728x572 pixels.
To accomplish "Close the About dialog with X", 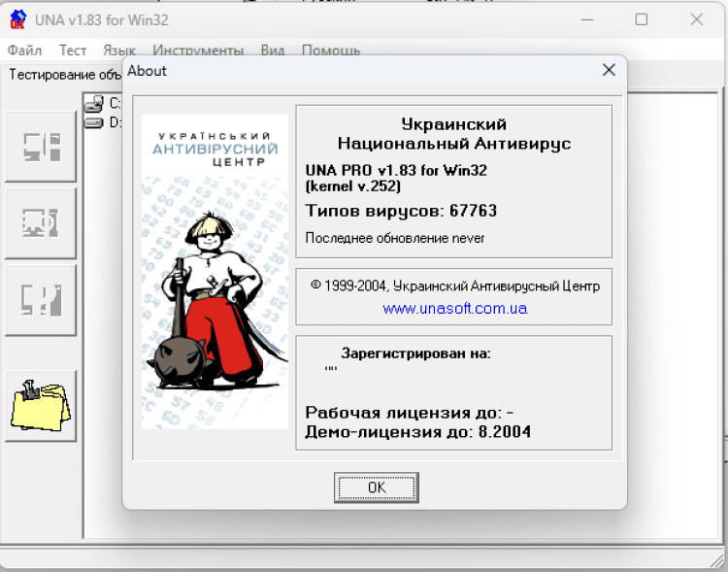I will (609, 70).
